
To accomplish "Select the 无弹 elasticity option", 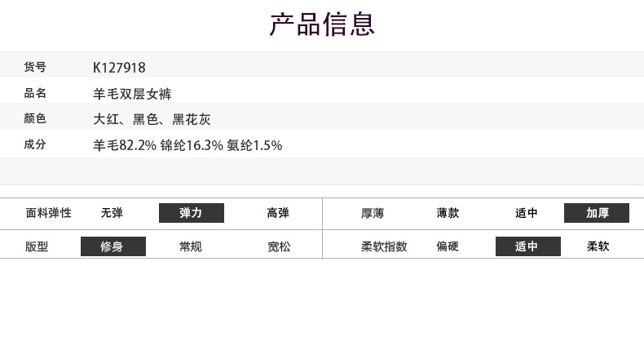I will [x=112, y=213].
